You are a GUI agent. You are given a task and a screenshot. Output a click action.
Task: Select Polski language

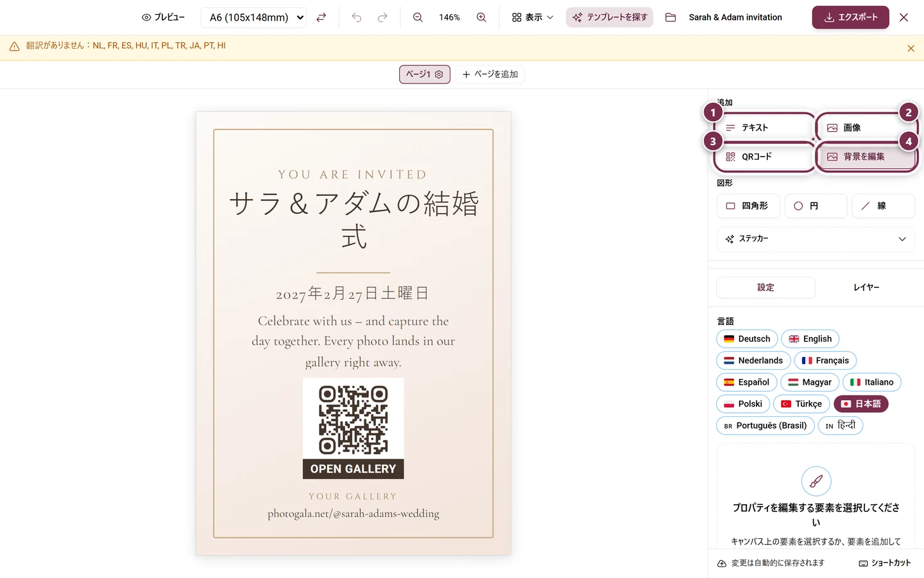[x=743, y=404]
